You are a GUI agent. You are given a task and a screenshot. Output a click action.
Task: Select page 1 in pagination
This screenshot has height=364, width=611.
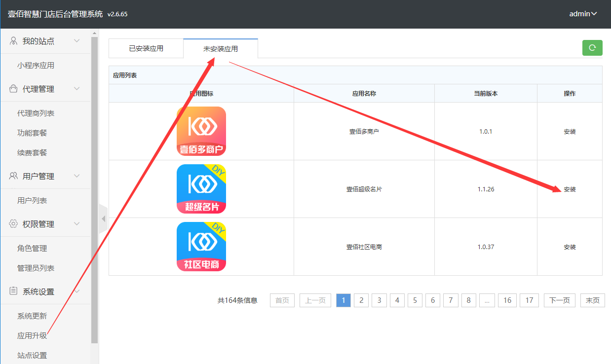tap(344, 300)
